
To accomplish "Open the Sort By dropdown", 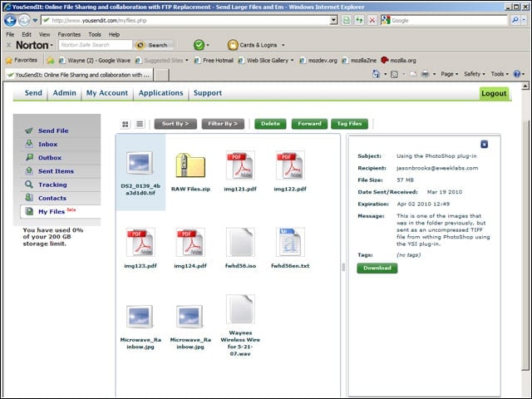I will (175, 124).
